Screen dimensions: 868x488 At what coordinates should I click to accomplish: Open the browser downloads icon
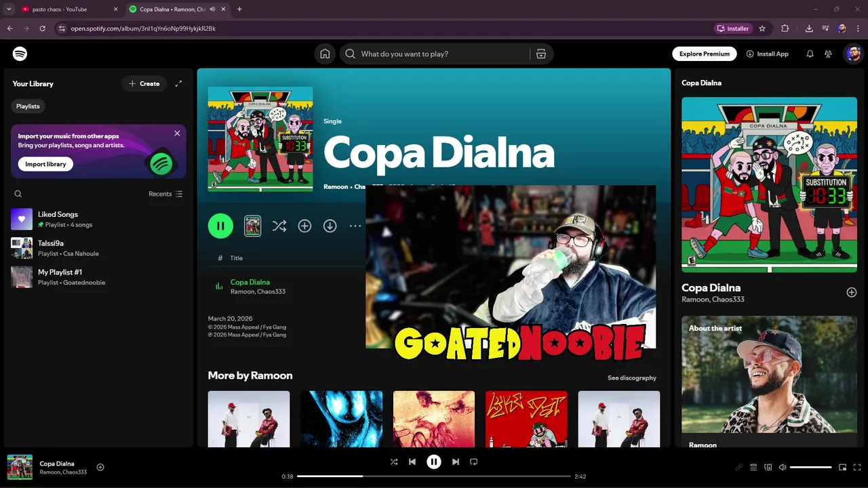coord(809,28)
